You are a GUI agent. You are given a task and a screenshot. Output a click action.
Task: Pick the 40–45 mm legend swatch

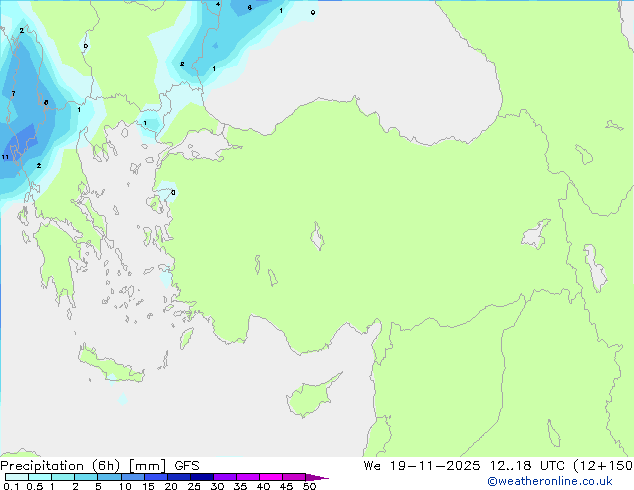(x=271, y=477)
